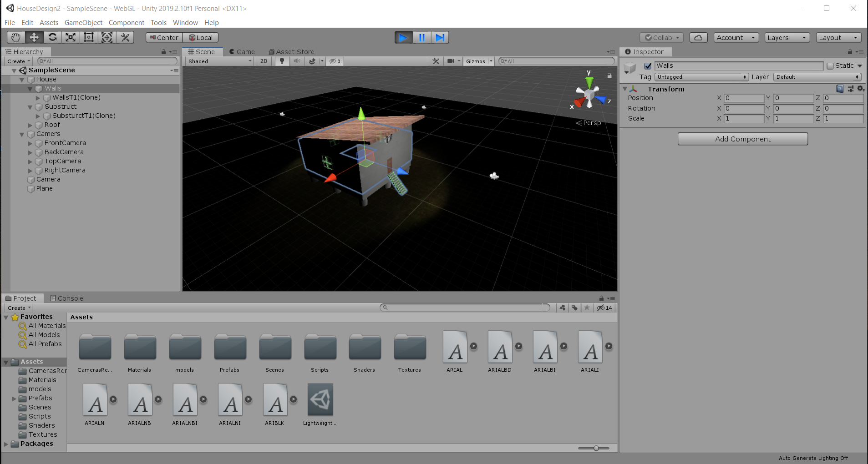The height and width of the screenshot is (464, 868).
Task: Open the GameObject menu
Action: (83, 23)
